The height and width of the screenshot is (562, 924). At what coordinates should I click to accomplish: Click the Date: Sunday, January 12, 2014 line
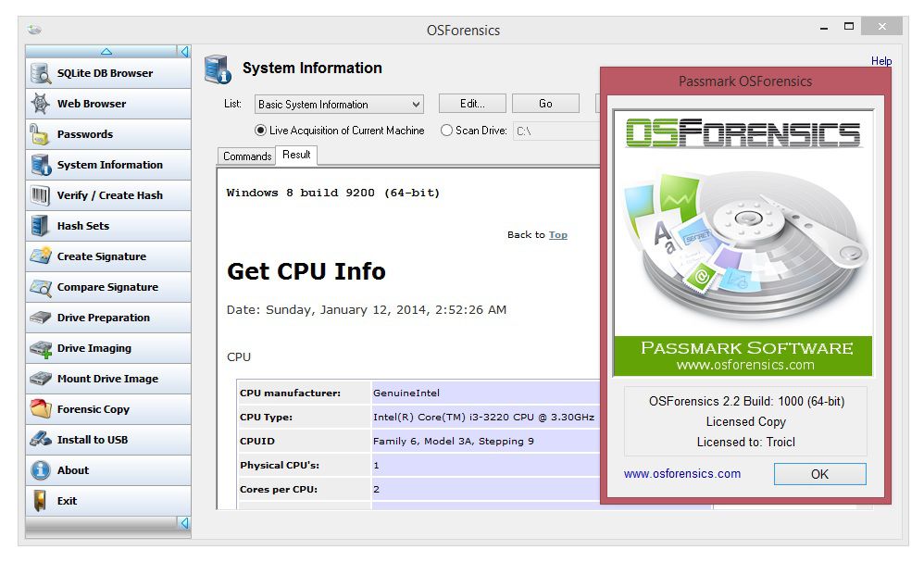coord(367,310)
